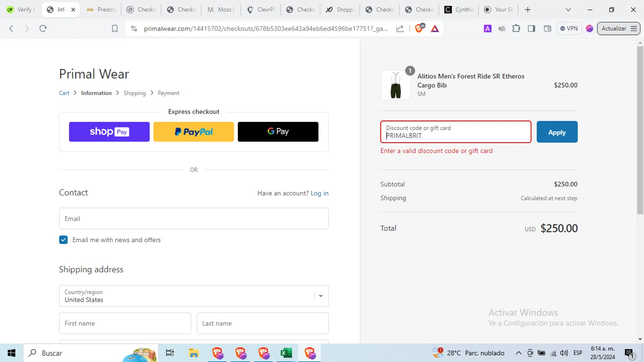Screen dimensions: 644x362
Task: Focus the First name field
Action: [125, 323]
